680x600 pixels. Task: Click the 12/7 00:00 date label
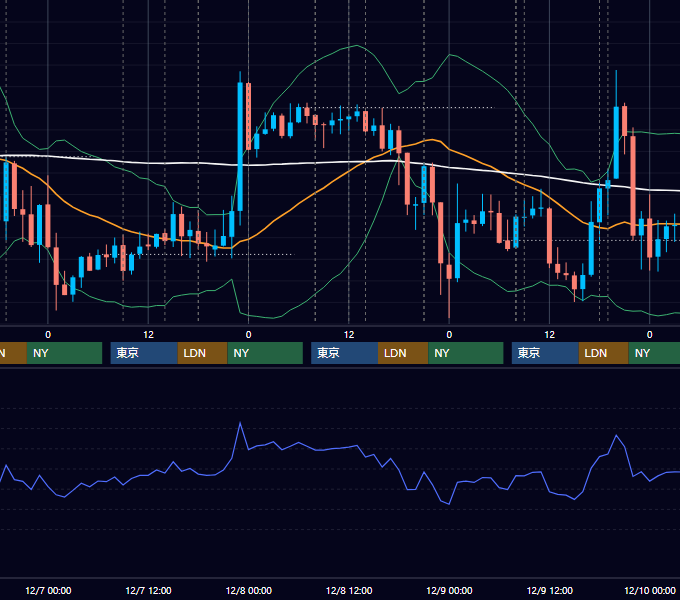pyautogui.click(x=48, y=590)
